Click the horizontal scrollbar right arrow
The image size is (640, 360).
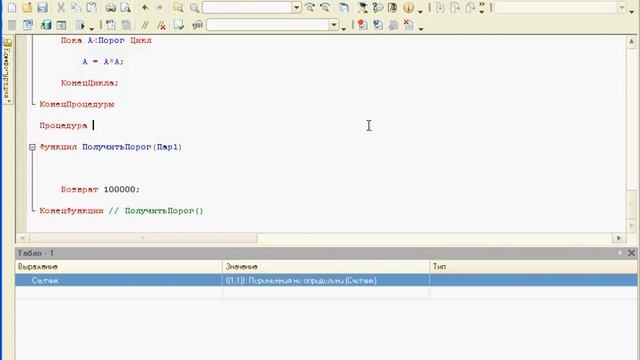[619, 238]
